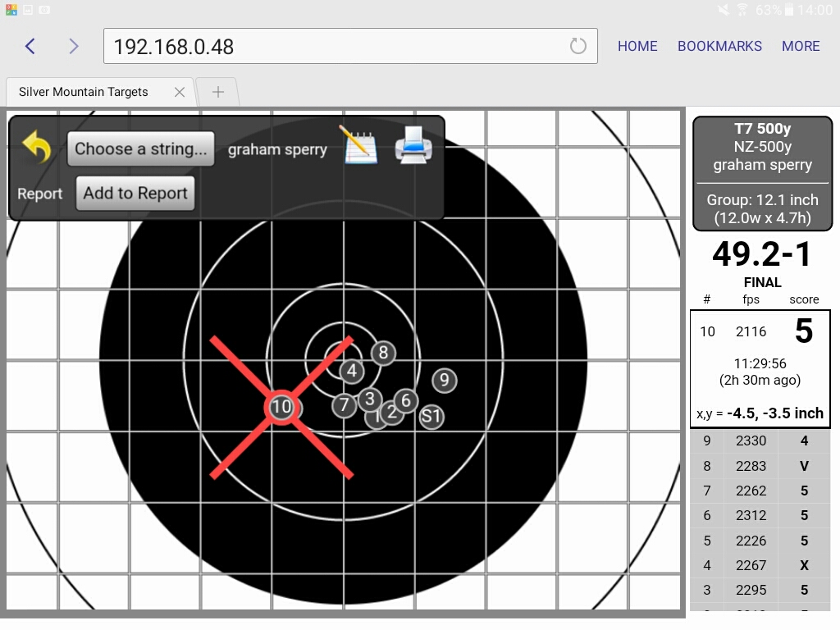Click the yellow back arrow icon
840x630 pixels.
coord(37,146)
